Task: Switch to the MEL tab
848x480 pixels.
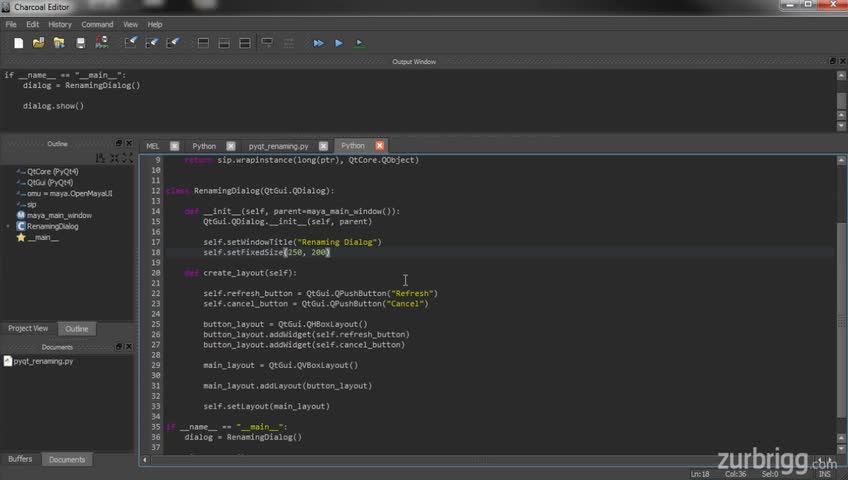Action: 153,146
